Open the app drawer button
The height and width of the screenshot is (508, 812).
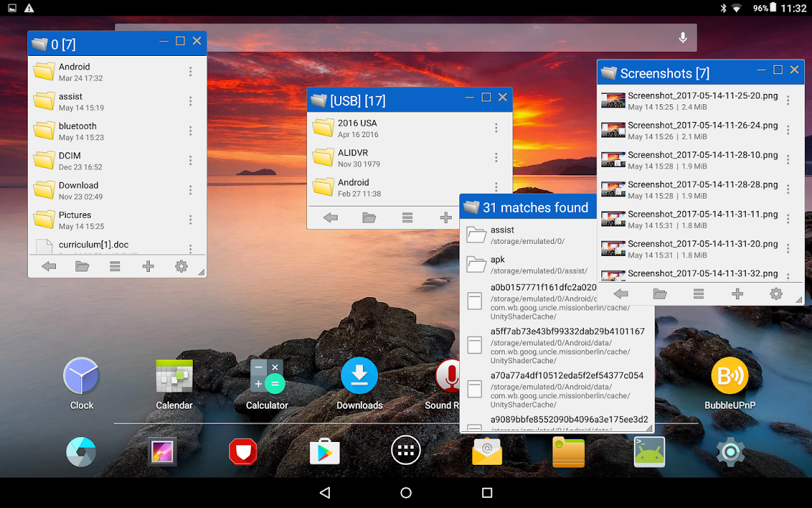[x=406, y=451]
